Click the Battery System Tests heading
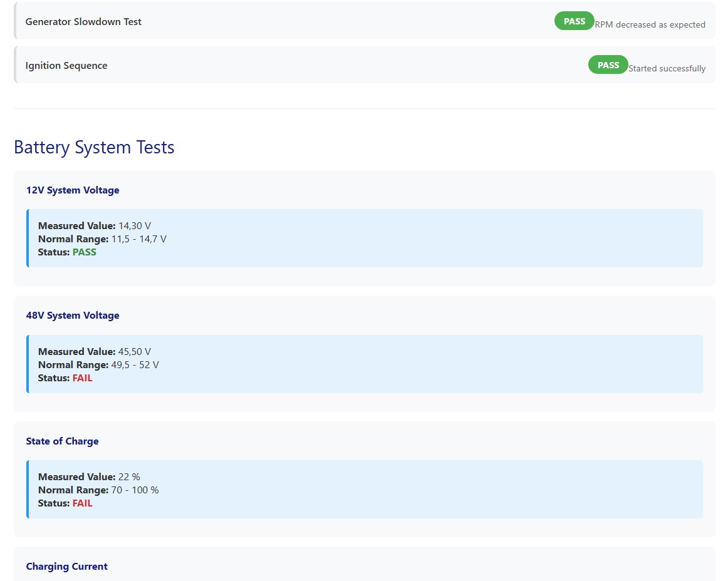 94,147
